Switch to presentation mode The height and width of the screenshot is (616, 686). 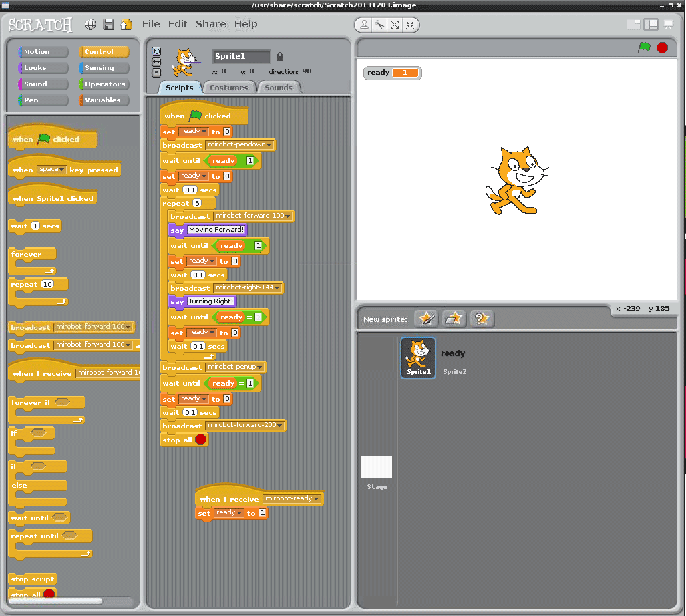669,25
